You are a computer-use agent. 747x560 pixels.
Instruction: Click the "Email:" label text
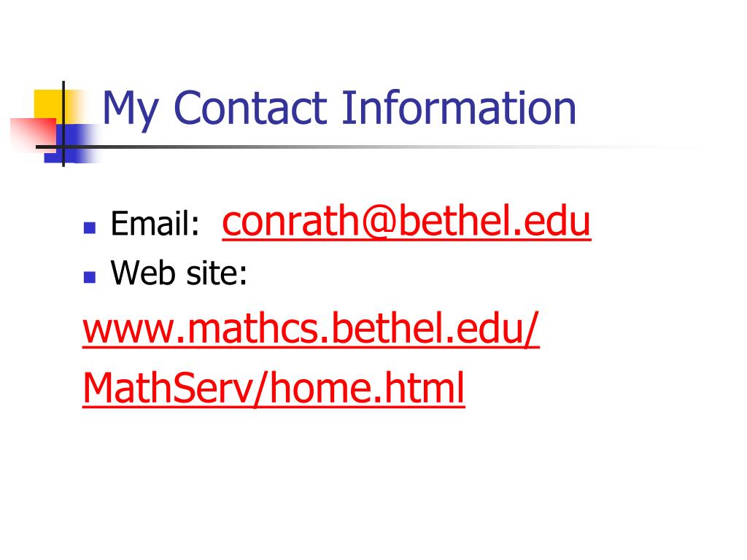155,223
